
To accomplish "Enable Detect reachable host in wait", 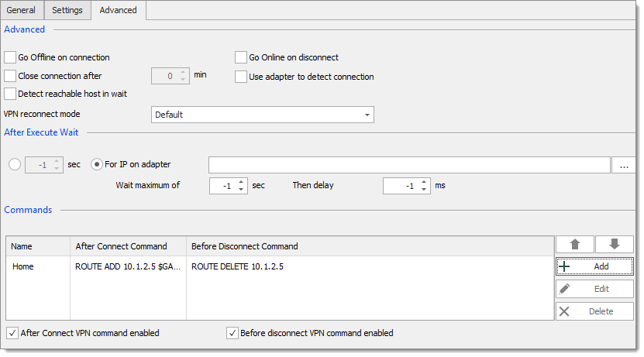I will tap(10, 94).
